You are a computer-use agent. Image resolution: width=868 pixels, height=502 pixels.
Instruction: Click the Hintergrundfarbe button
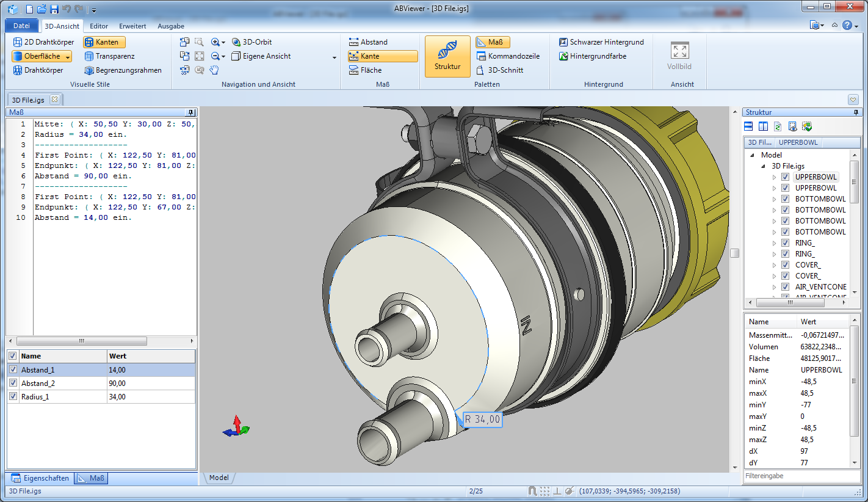click(592, 56)
